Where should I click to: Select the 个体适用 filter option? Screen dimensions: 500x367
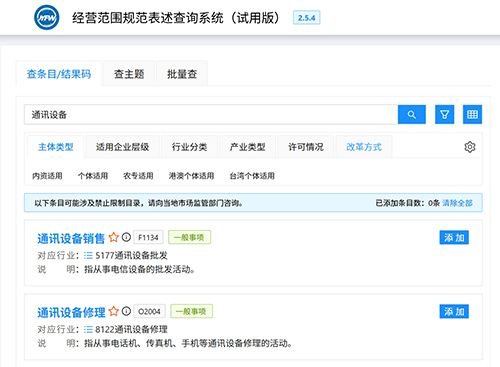coord(93,176)
